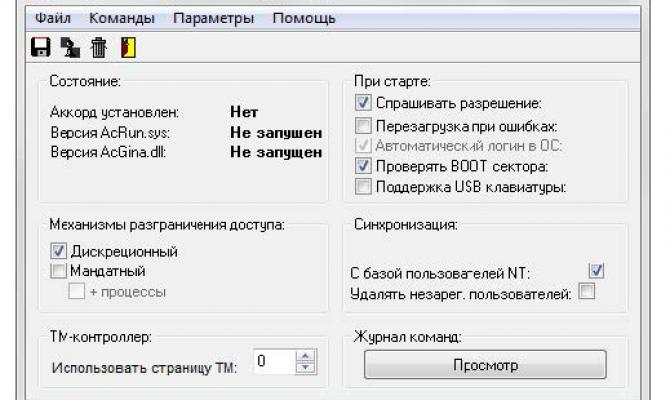Click the TM page number field

273,361
